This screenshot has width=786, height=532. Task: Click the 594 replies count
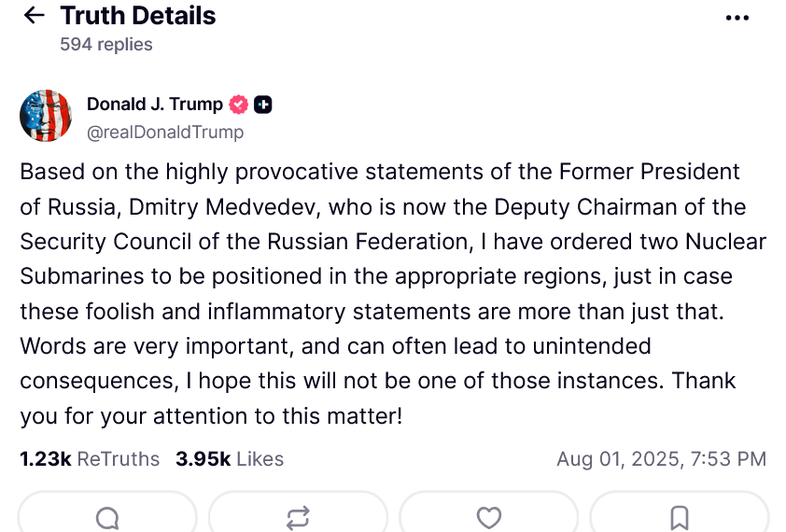tap(105, 44)
